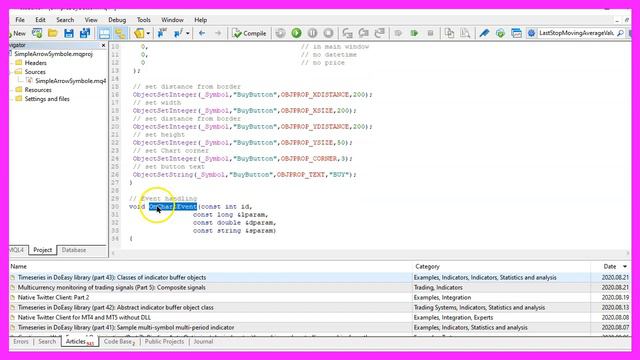
Task: Open dropdown arrow next to styler icon
Action: click(148, 33)
